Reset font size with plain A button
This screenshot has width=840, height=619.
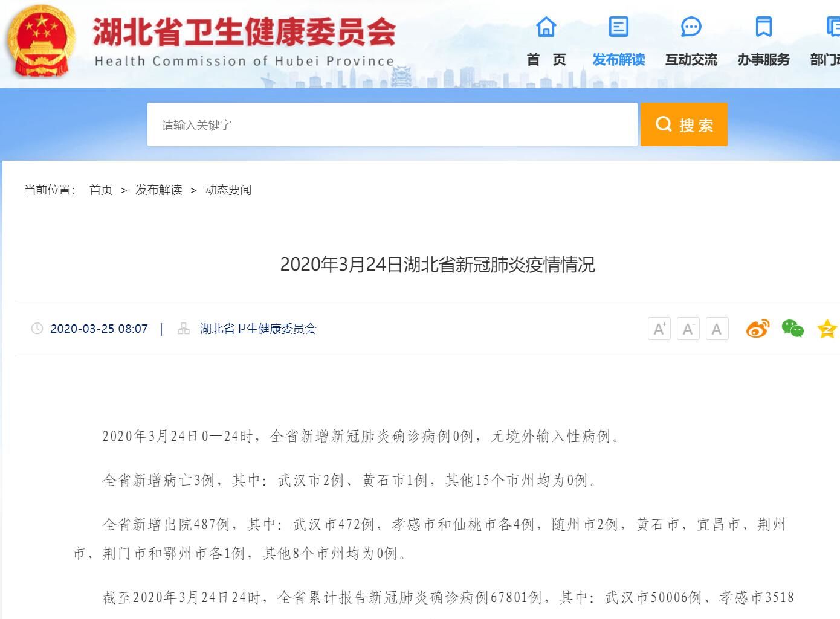coord(717,329)
